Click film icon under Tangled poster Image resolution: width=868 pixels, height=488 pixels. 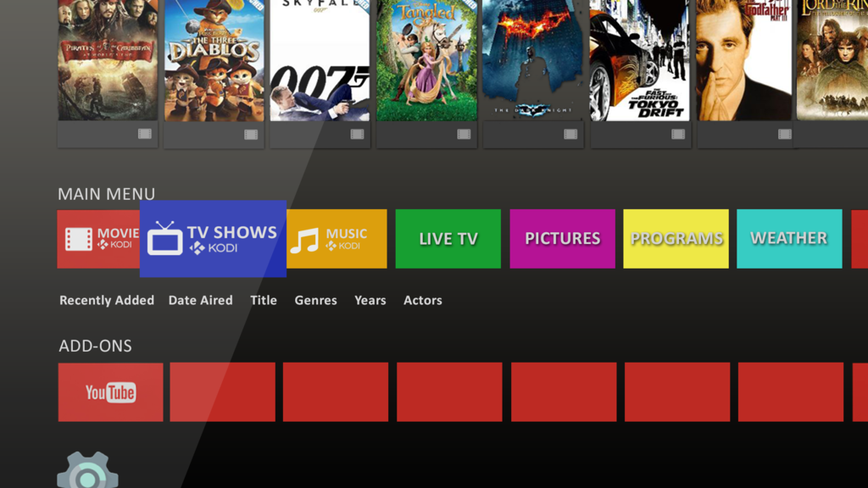click(x=464, y=134)
